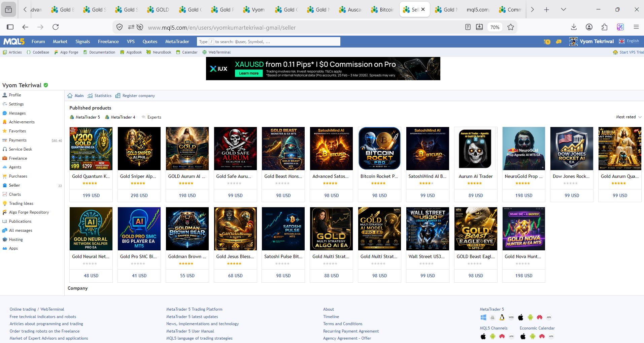Image resolution: width=644 pixels, height=343 pixels.
Task: Open the WebTerminal link in subheader
Action: [216, 52]
